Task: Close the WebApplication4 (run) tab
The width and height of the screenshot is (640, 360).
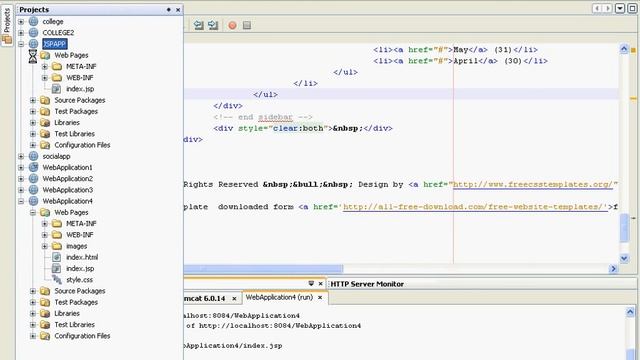Action: [x=320, y=298]
